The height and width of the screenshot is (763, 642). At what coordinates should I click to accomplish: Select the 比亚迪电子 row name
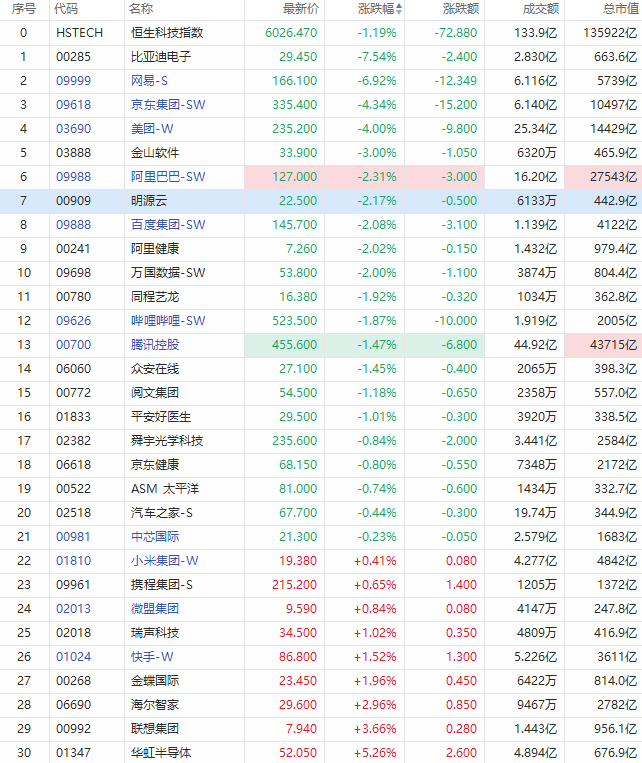click(161, 57)
